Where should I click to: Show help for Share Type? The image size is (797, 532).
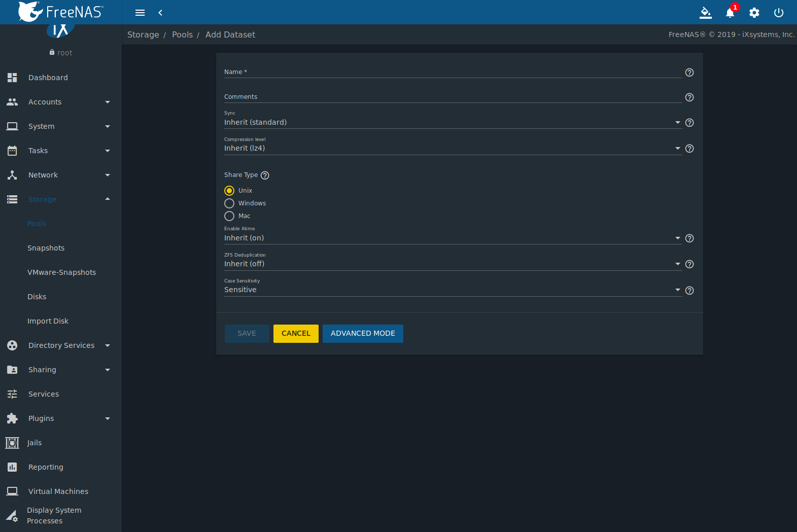point(265,175)
